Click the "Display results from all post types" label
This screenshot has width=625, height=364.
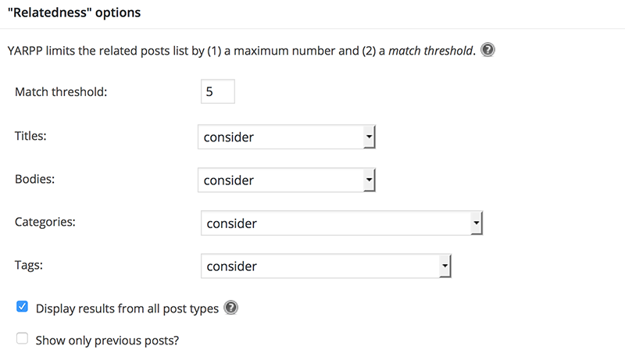(x=127, y=309)
